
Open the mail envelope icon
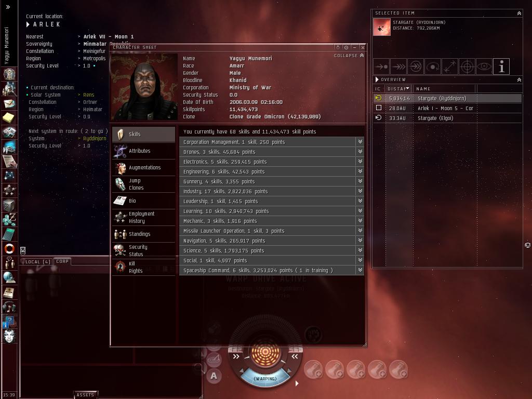(9, 103)
